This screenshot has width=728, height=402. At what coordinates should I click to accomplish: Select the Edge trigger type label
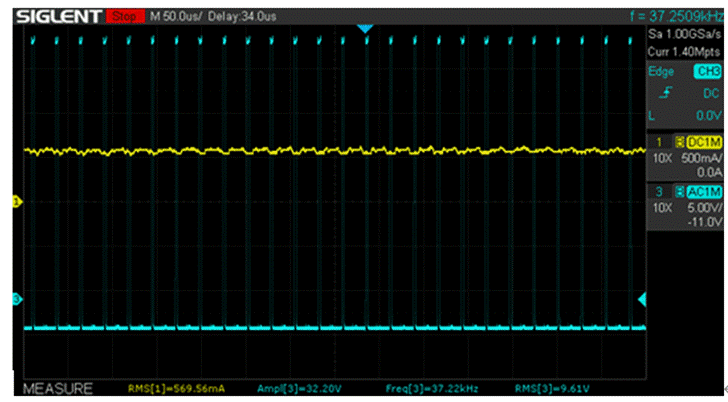coord(661,71)
